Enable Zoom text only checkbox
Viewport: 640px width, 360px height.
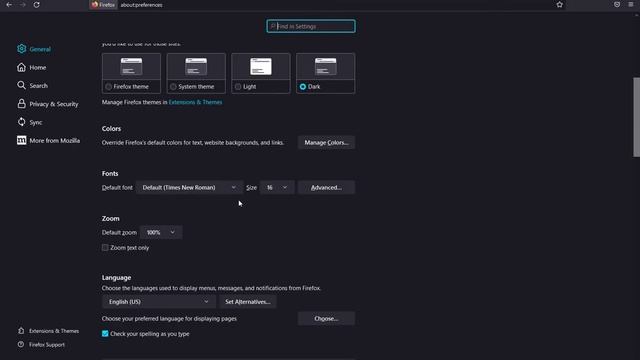(x=105, y=247)
